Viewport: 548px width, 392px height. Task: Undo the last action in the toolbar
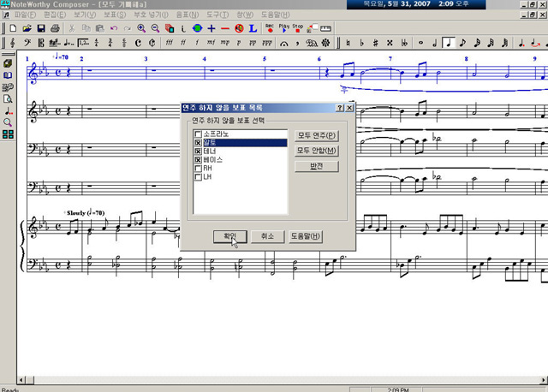[x=114, y=28]
